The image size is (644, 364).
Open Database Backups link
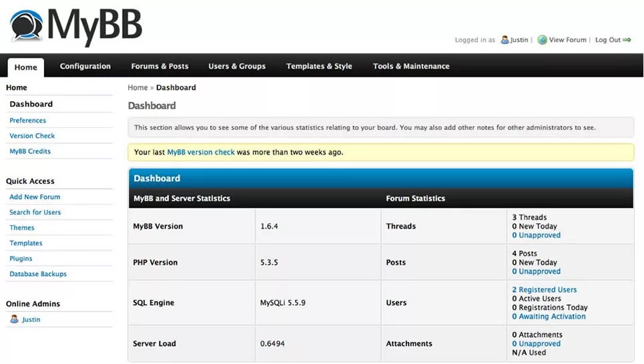coord(38,274)
